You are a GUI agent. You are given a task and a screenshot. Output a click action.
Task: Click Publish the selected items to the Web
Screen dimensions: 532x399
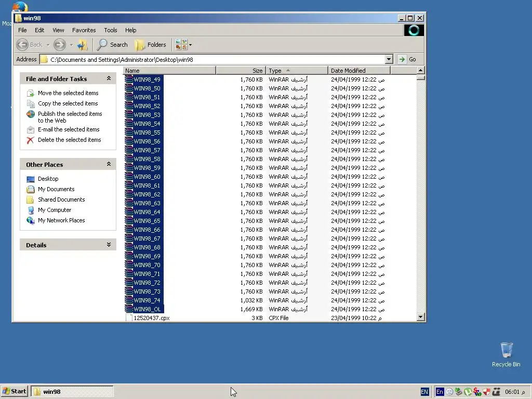[x=70, y=117]
